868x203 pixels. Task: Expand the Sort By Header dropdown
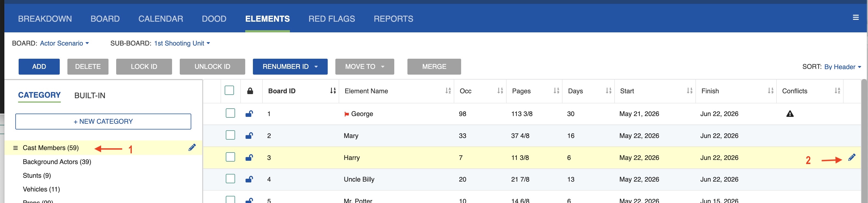click(843, 67)
